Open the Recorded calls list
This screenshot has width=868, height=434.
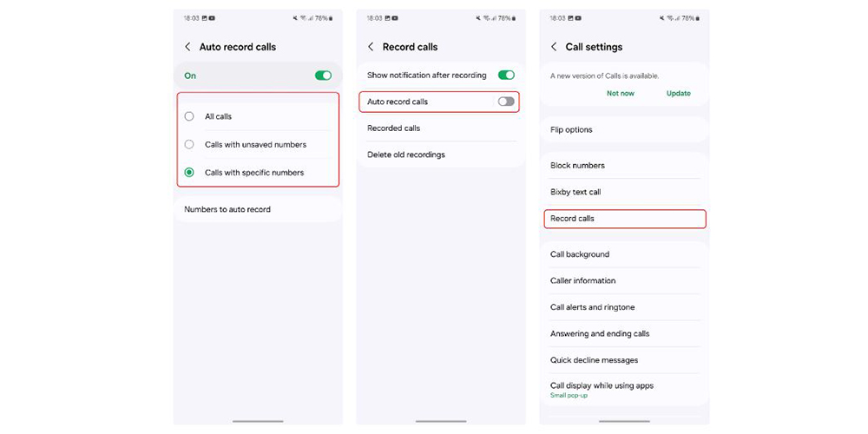pyautogui.click(x=441, y=128)
